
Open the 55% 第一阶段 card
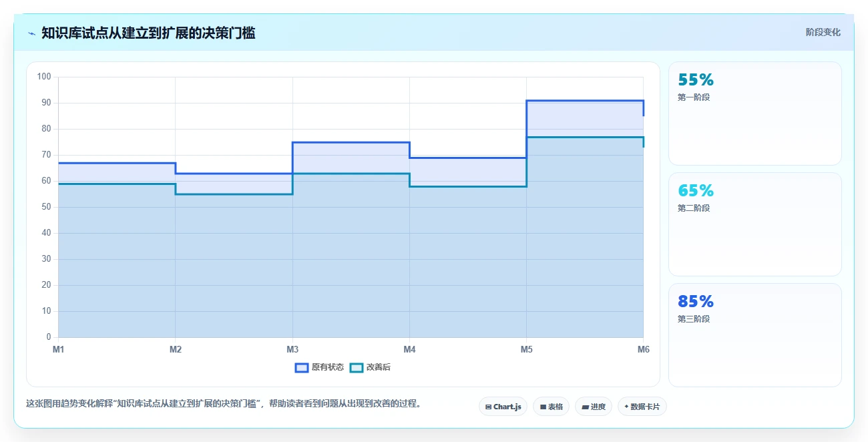tap(755, 114)
